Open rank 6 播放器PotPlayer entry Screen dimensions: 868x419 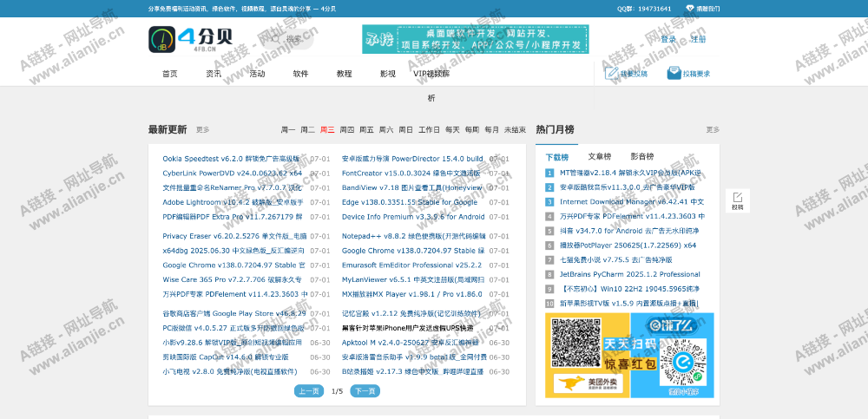click(628, 246)
